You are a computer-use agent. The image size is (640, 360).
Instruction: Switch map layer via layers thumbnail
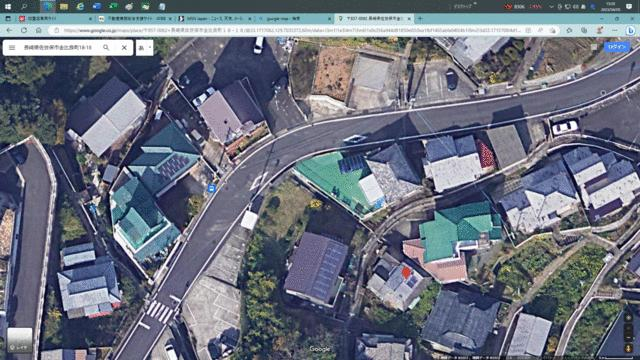20,340
